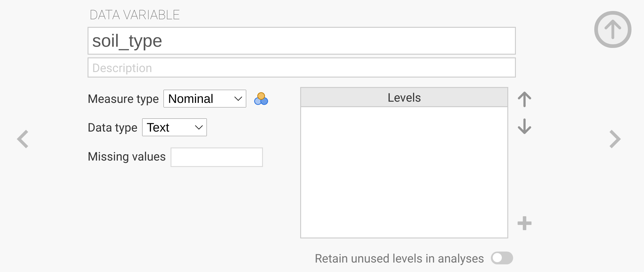Go to the next variable with the right chevron

point(615,139)
